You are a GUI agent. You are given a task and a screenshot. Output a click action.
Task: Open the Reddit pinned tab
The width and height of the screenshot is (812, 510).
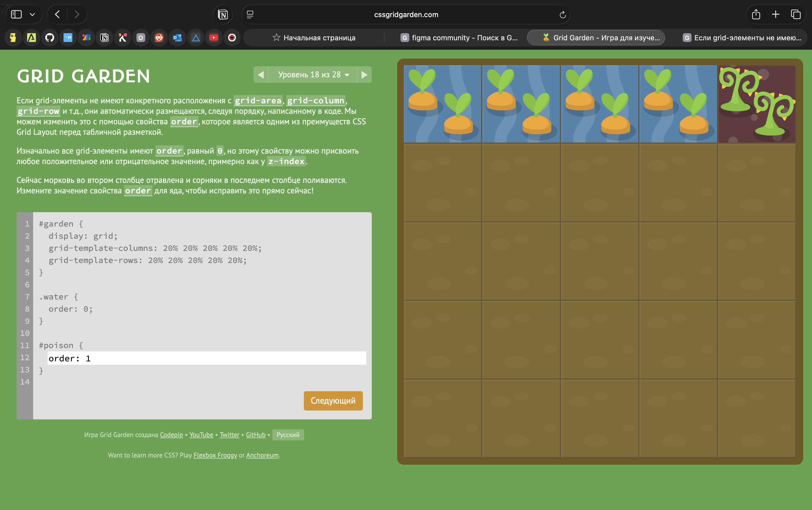pos(159,38)
